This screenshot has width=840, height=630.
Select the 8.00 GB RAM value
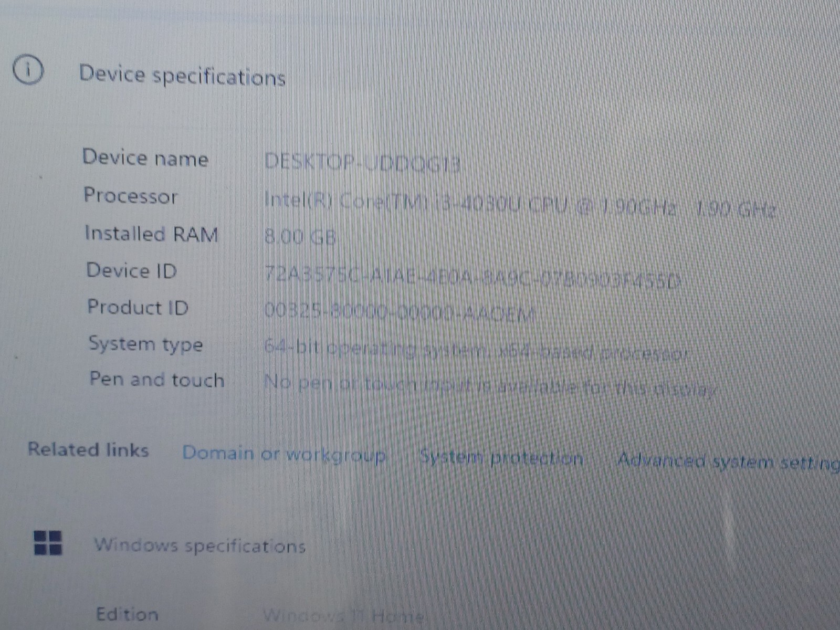point(300,237)
